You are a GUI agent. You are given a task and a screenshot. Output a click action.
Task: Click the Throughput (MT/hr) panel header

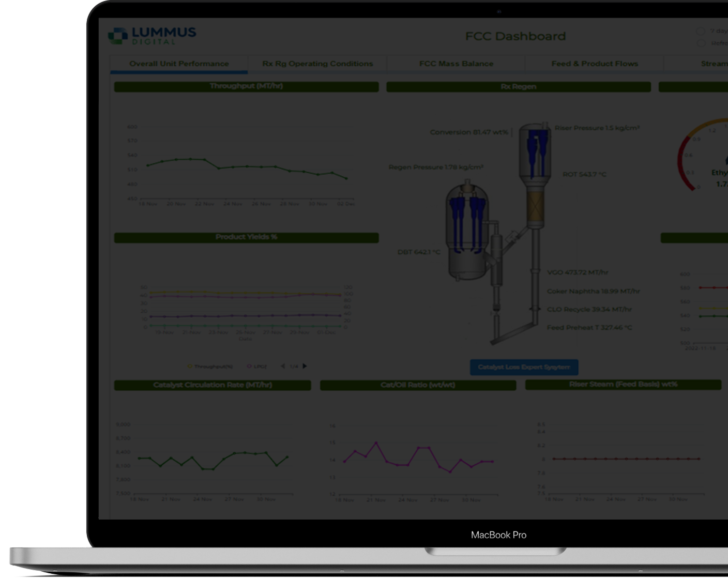(246, 86)
